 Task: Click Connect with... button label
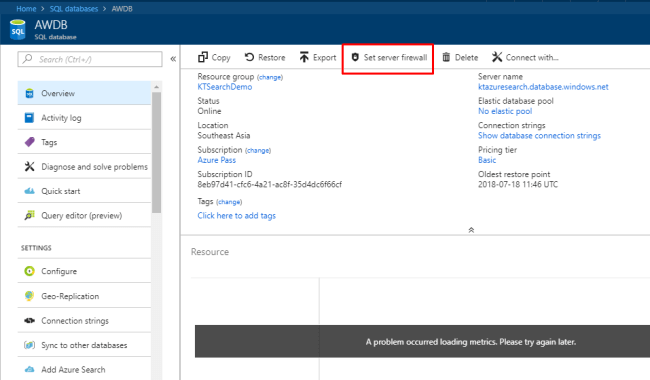[x=532, y=57]
